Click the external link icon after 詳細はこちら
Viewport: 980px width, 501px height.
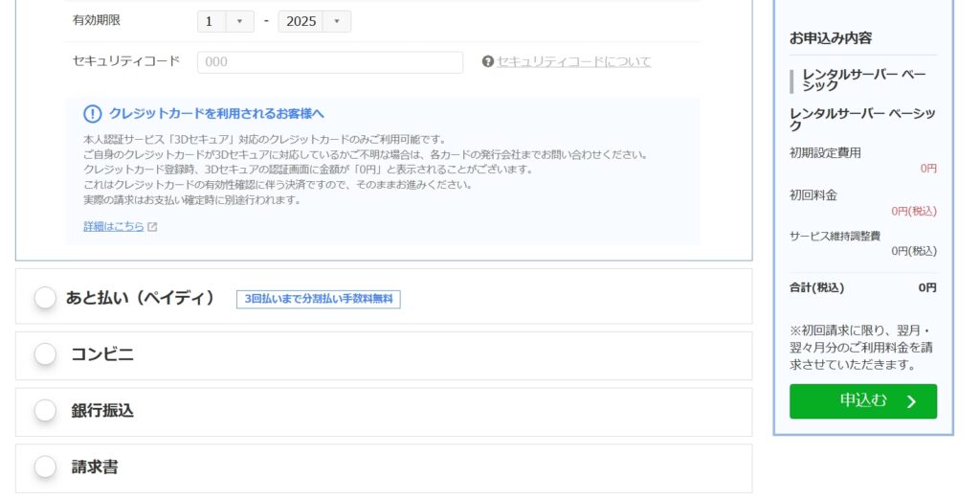(x=152, y=227)
